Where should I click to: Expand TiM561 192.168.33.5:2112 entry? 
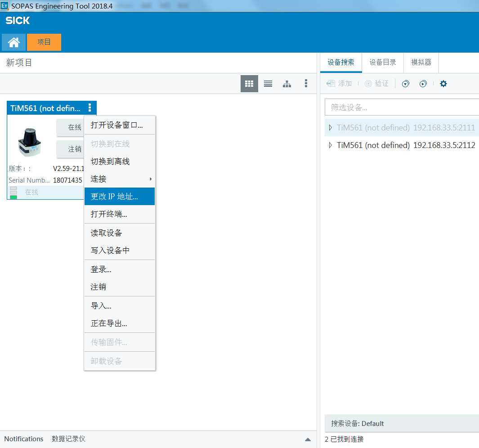(x=330, y=145)
